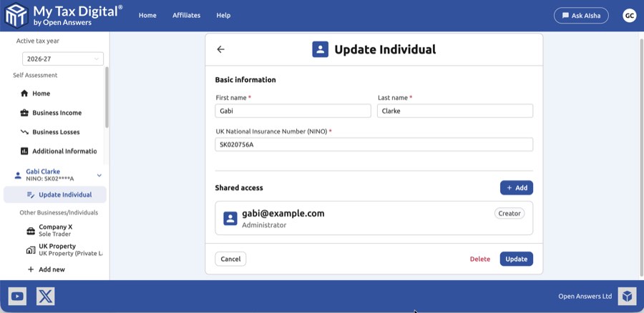Select Update Individual in the sidebar

tap(55, 195)
